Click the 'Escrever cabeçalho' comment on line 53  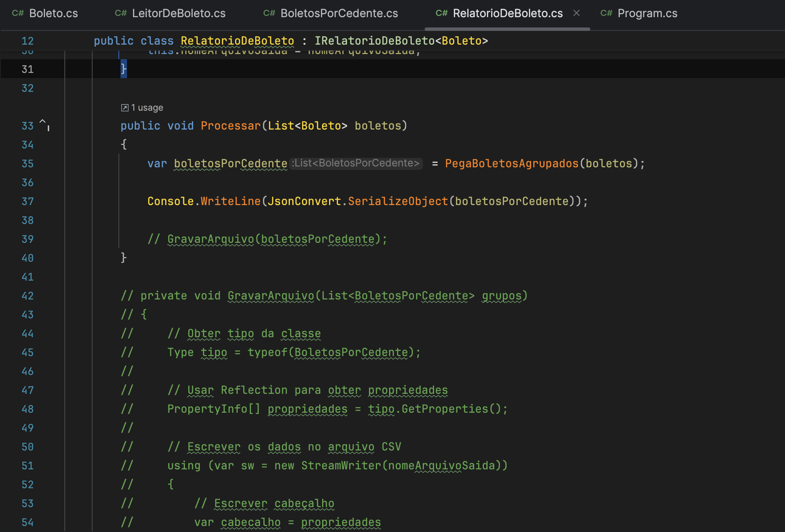[x=264, y=503]
